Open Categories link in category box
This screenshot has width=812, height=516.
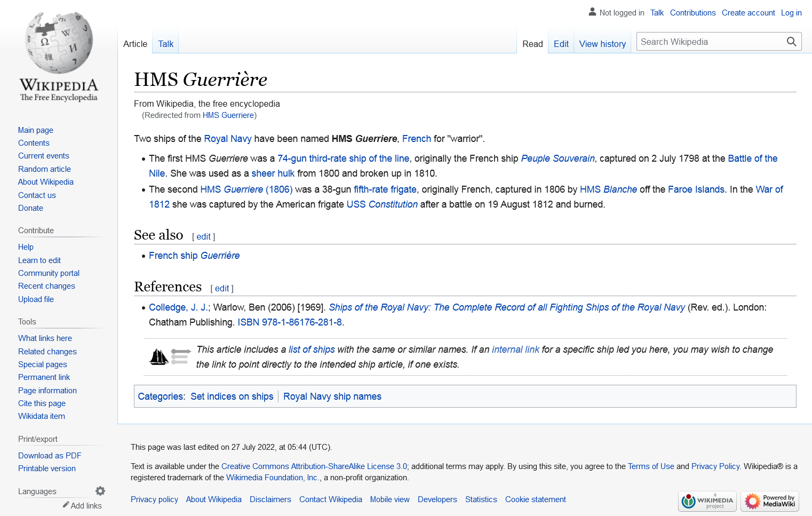coord(161,396)
